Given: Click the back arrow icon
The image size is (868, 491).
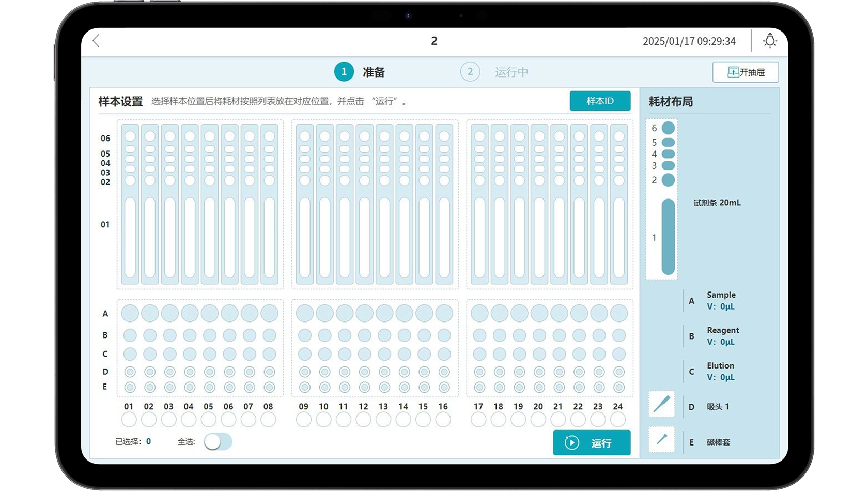Looking at the screenshot, I should [x=96, y=41].
